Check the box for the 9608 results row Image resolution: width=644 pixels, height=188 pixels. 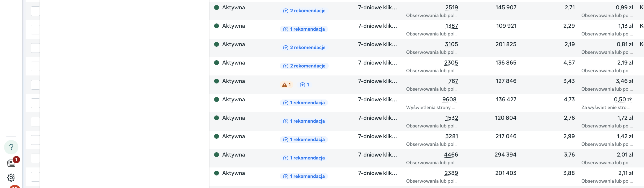coord(35,103)
